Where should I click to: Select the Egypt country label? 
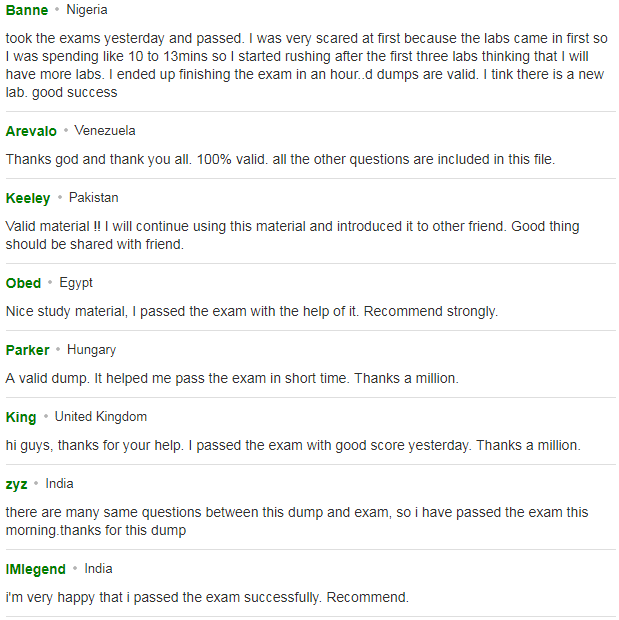click(x=76, y=283)
